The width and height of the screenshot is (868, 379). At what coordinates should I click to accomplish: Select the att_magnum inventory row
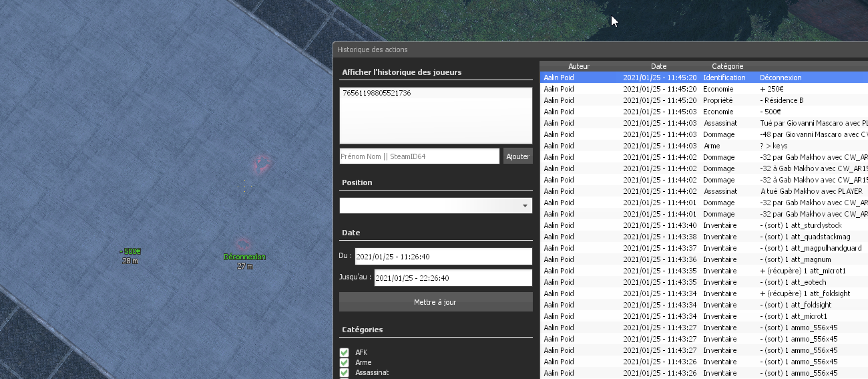(704, 259)
